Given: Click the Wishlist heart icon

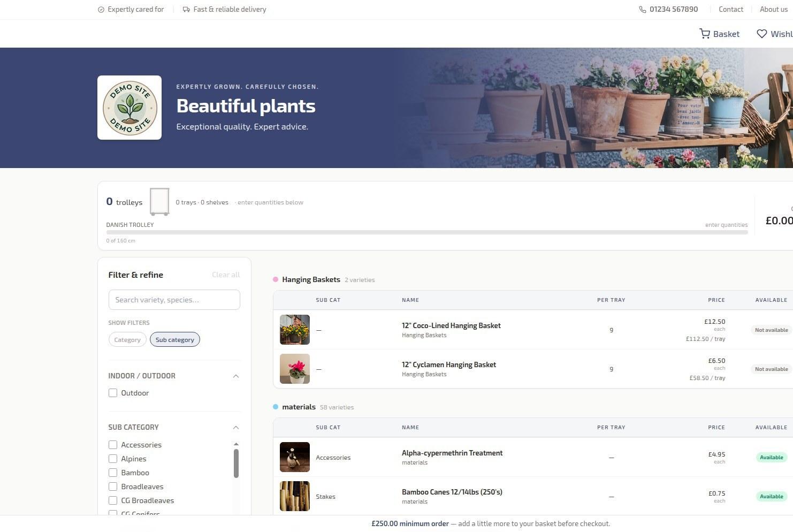Looking at the screenshot, I should click(x=762, y=34).
